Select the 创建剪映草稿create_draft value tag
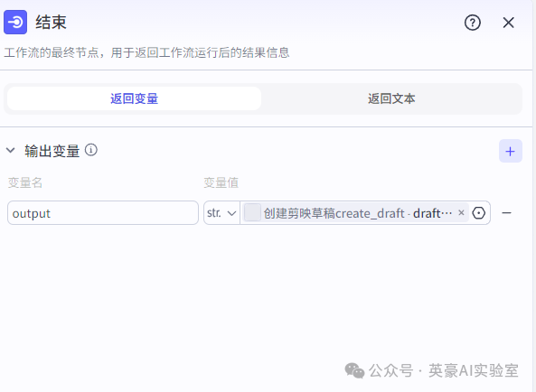This screenshot has height=392, width=536. [355, 213]
